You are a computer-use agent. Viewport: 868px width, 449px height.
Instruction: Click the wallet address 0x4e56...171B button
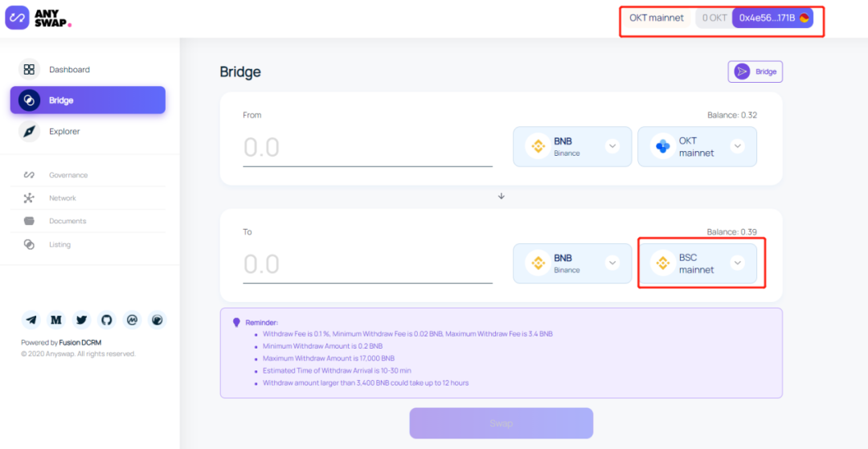772,18
